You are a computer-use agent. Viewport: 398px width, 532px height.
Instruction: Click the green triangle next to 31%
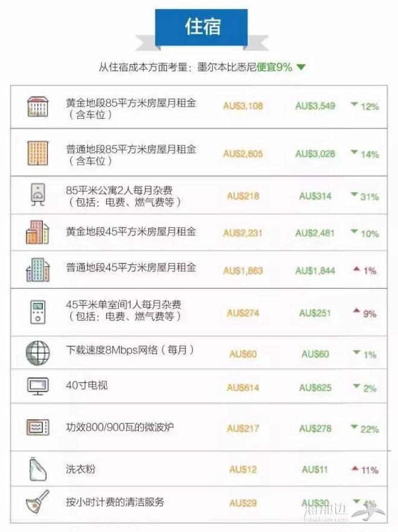click(355, 195)
